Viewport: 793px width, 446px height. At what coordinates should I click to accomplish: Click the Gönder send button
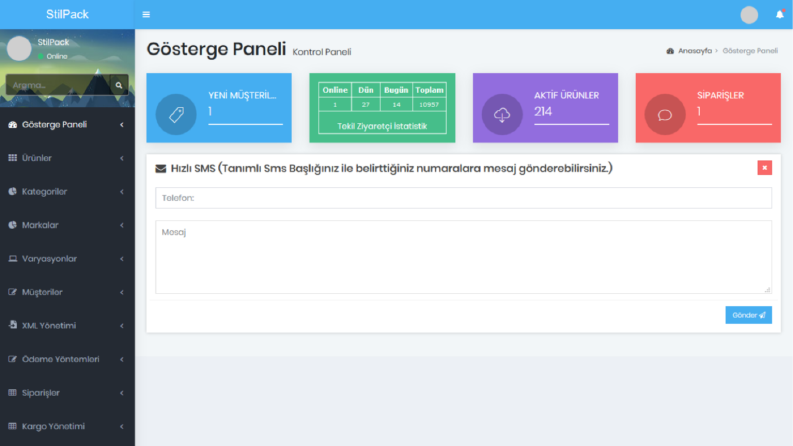click(748, 315)
